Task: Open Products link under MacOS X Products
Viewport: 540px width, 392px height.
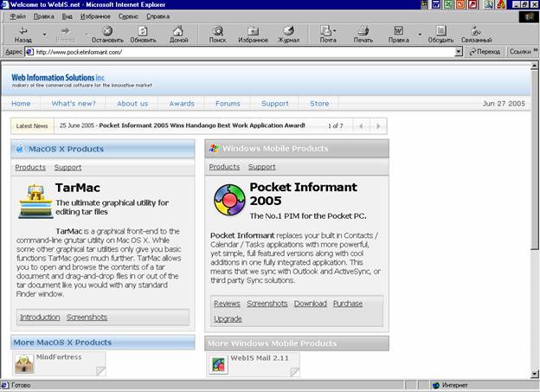Action: [x=30, y=167]
